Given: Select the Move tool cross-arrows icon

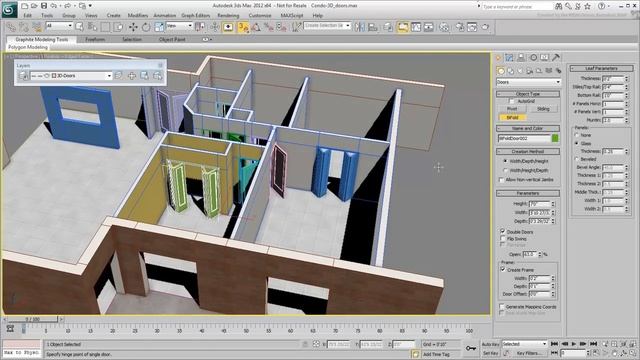Looking at the screenshot, I should point(133,27).
